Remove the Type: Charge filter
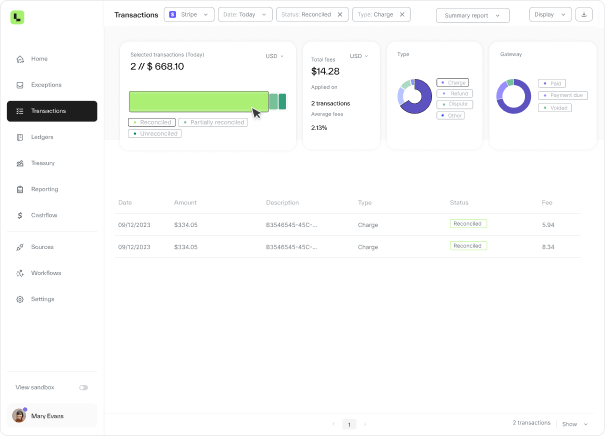Image resolution: width=605 pixels, height=436 pixels. (x=403, y=15)
